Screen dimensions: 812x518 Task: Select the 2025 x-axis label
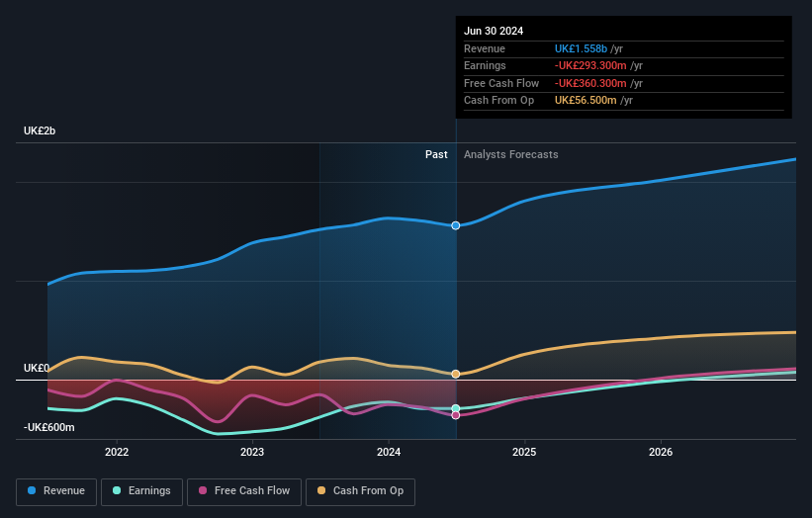[x=524, y=452]
